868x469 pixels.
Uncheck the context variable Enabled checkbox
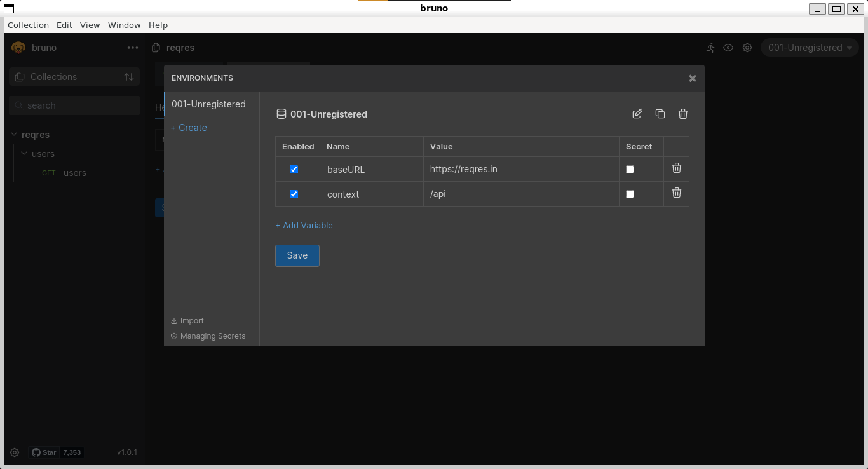tap(294, 194)
